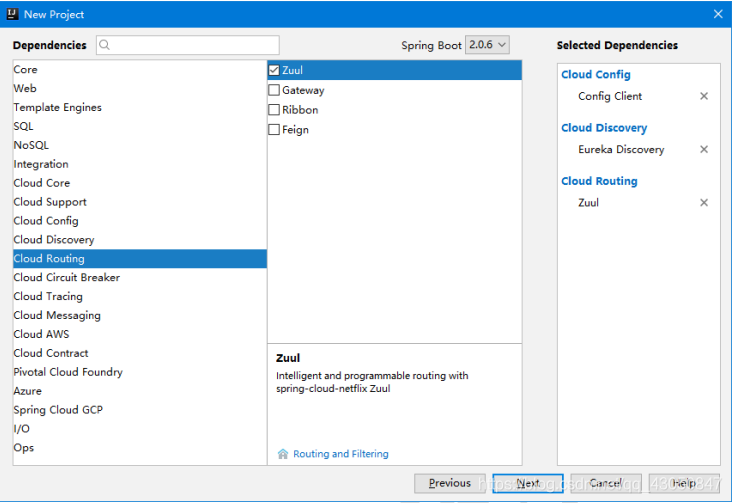Check the Feign dependency checkbox

click(x=274, y=129)
